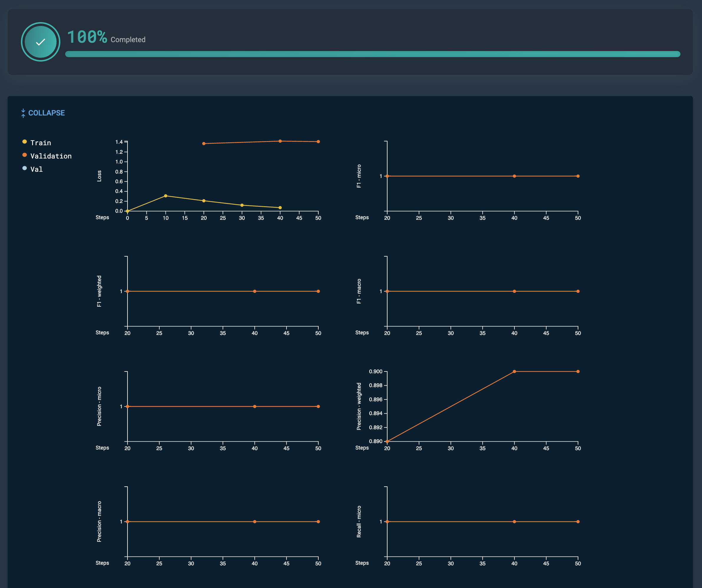Click the collapse arrows icon
This screenshot has height=588, width=702.
click(23, 113)
